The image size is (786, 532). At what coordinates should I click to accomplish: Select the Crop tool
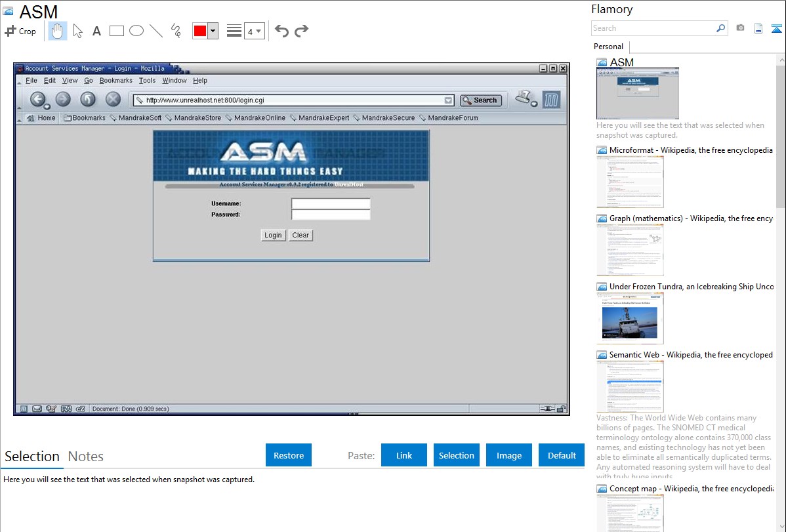20,31
